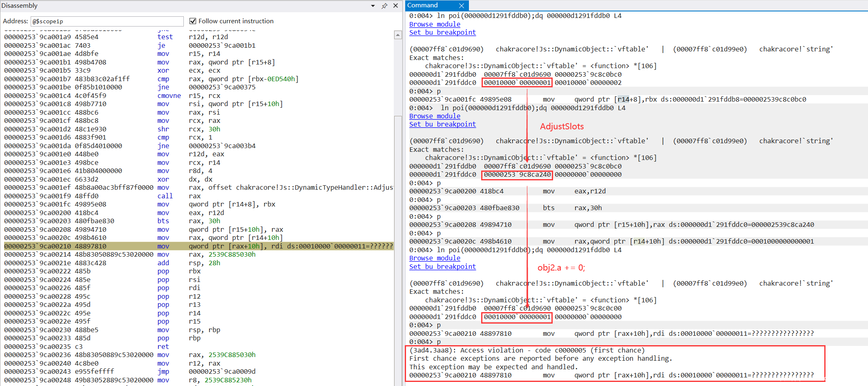This screenshot has width=868, height=386.
Task: Close the Command tab with its X icon
Action: (461, 6)
